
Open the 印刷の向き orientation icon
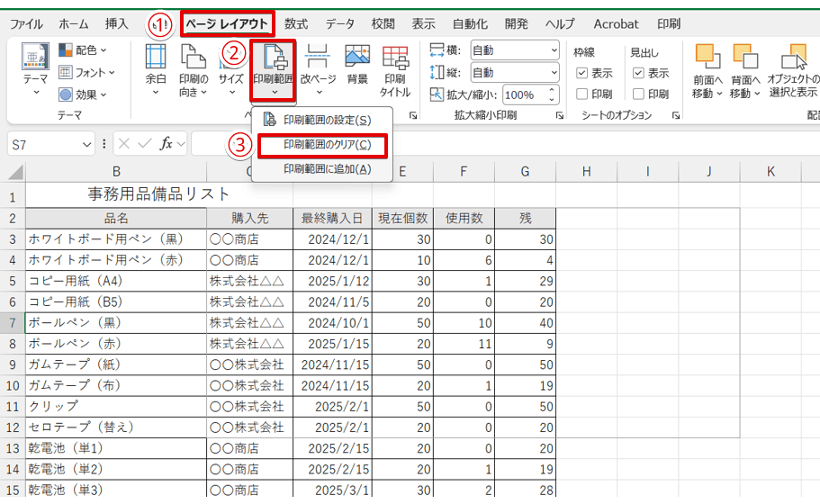coord(193,57)
